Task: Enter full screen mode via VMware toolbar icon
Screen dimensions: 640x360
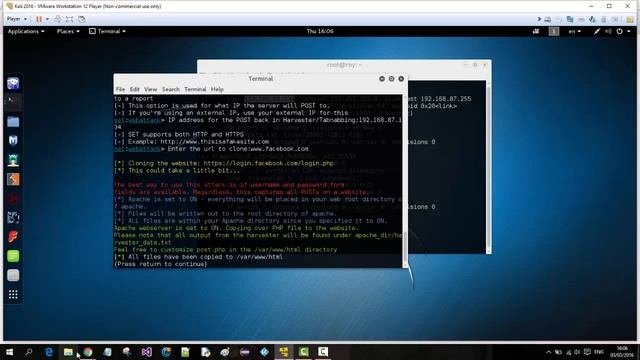Action: [69, 19]
